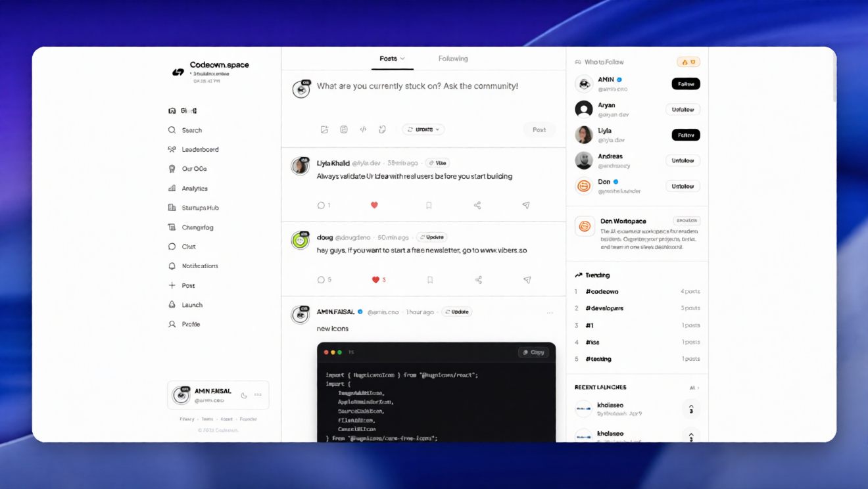This screenshot has height=489, width=868.
Task: Toggle heart on doug's post with 3 likes
Action: [x=379, y=279]
